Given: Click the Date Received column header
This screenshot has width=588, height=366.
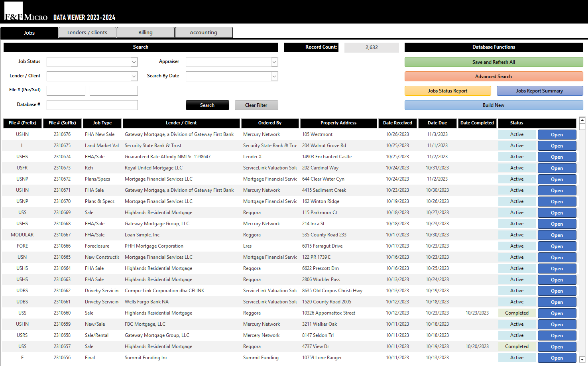Looking at the screenshot, I should [397, 123].
